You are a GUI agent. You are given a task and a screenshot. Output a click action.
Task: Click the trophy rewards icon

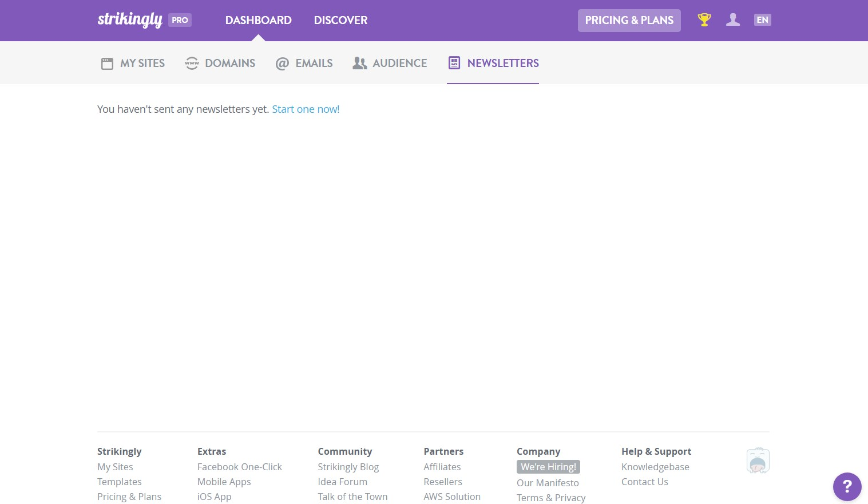tap(704, 19)
